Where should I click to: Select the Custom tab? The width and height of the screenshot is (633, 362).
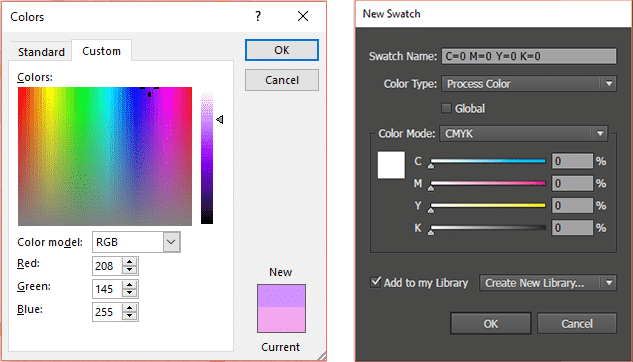101,51
